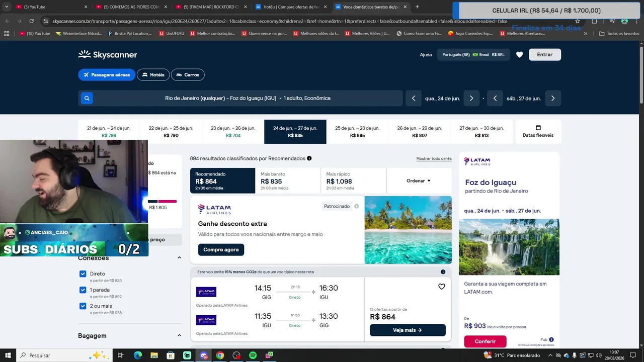Screen dimensions: 644x362
Task: Uncheck the 1 parada checkbox
Action: [x=83, y=290]
